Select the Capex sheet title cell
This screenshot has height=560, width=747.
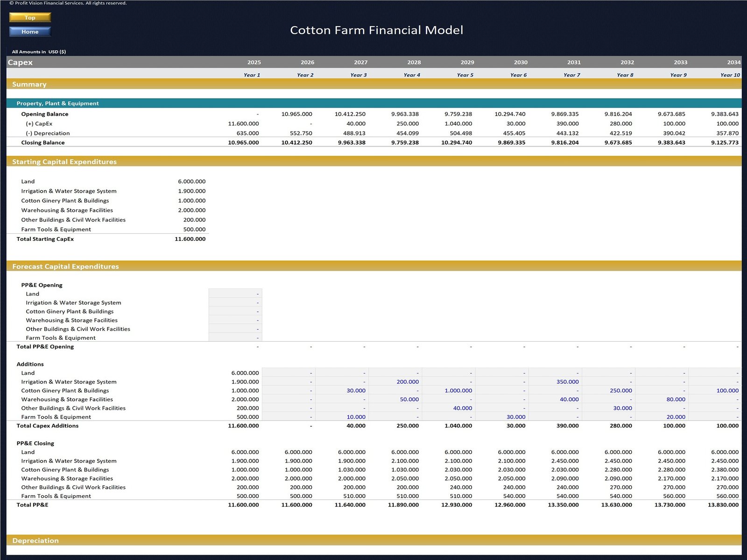pos(20,63)
